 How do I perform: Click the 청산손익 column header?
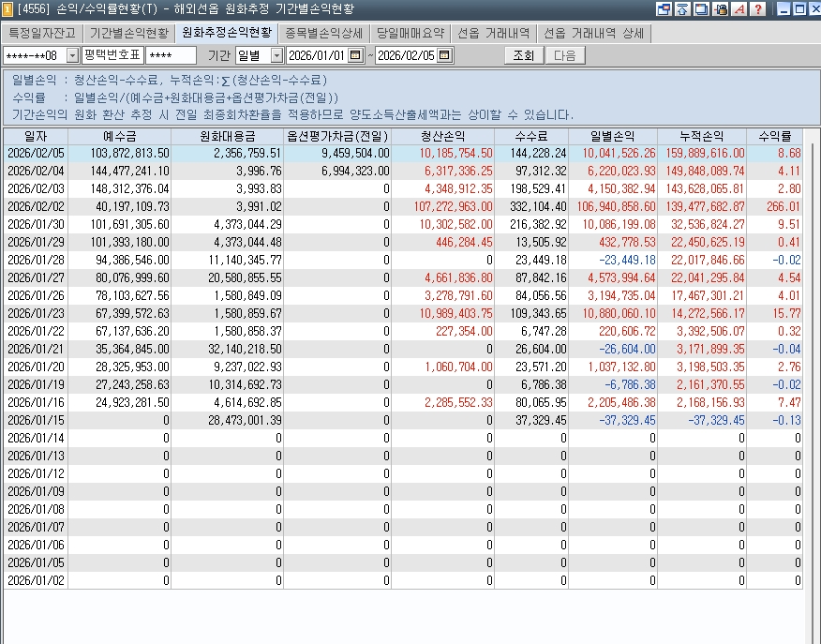443,136
